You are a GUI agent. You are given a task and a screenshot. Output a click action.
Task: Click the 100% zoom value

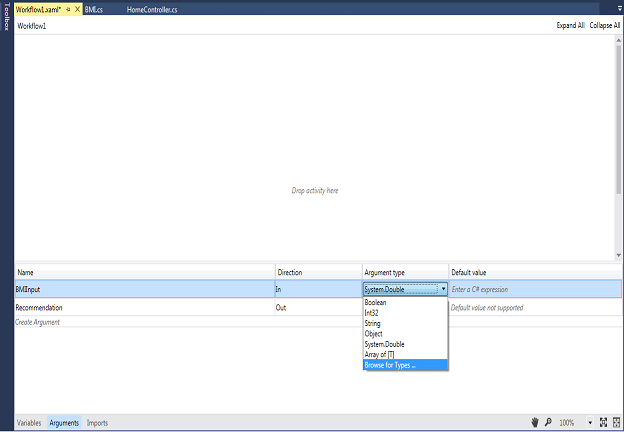(x=567, y=422)
